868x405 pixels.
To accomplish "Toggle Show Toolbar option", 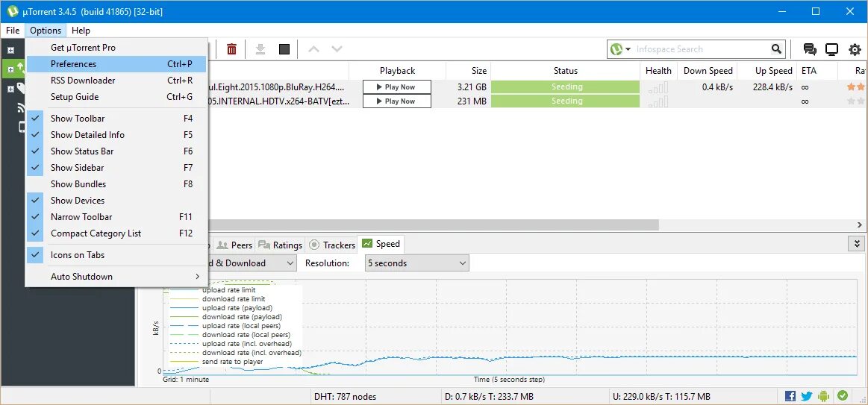I will pyautogui.click(x=117, y=119).
